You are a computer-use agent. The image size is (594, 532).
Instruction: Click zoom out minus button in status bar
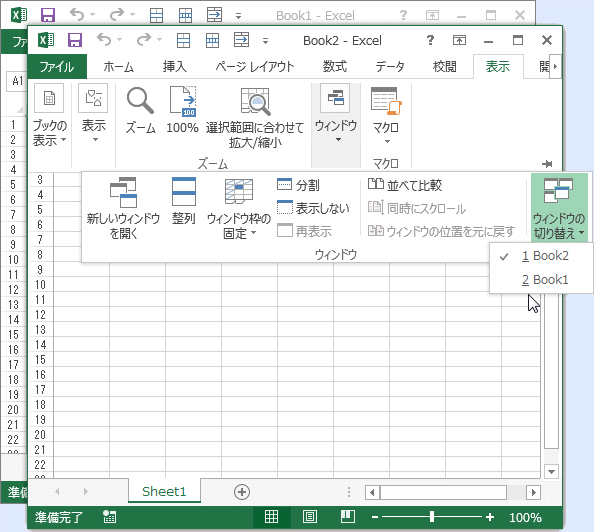(x=375, y=517)
